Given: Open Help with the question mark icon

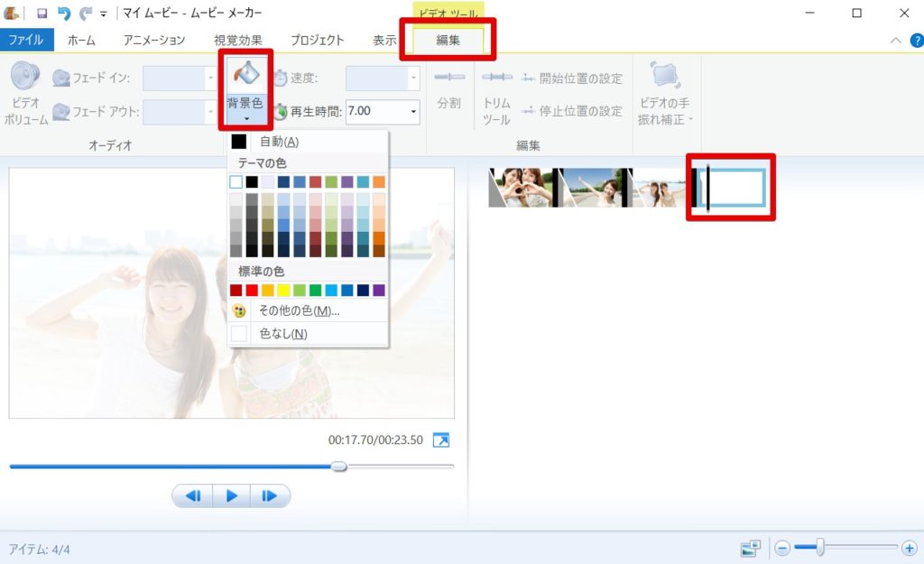Looking at the screenshot, I should [x=917, y=40].
